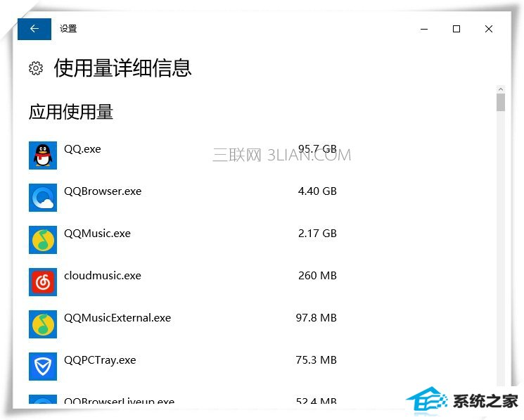Screen dimensions: 524x420
Task: Select the QQPCTray.exe row label
Action: pyautogui.click(x=100, y=360)
